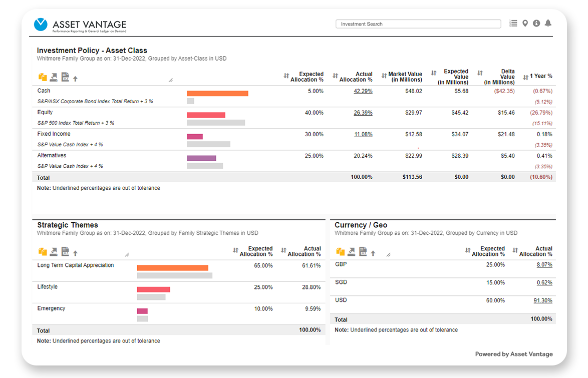Screen dimensions: 588x378
Task: Sort Asset Class by Actual Allocation % arrows
Action: click(x=335, y=76)
